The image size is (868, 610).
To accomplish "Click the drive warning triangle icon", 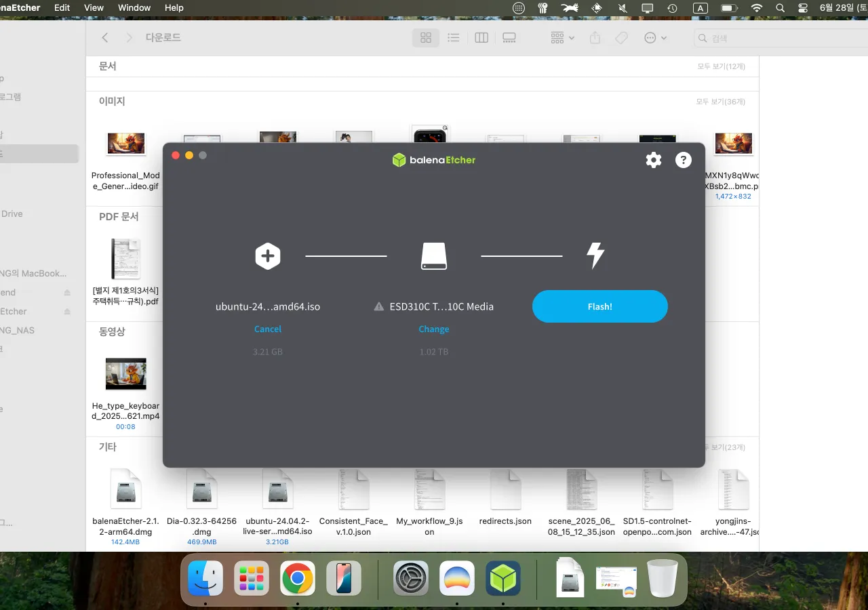I will 379,307.
